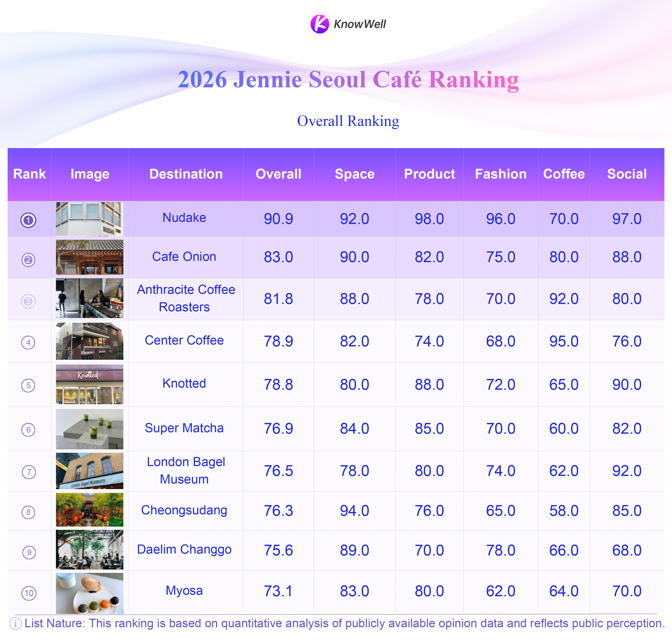Image resolution: width=672 pixels, height=640 pixels.
Task: Click the rank 7 circle for London Bagel Museum
Action: point(29,472)
